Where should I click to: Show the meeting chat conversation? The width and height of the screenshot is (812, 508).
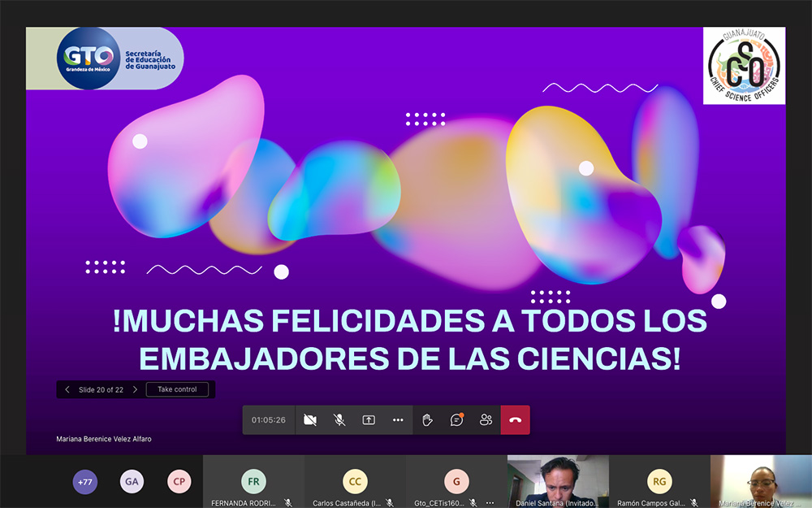coord(457,420)
